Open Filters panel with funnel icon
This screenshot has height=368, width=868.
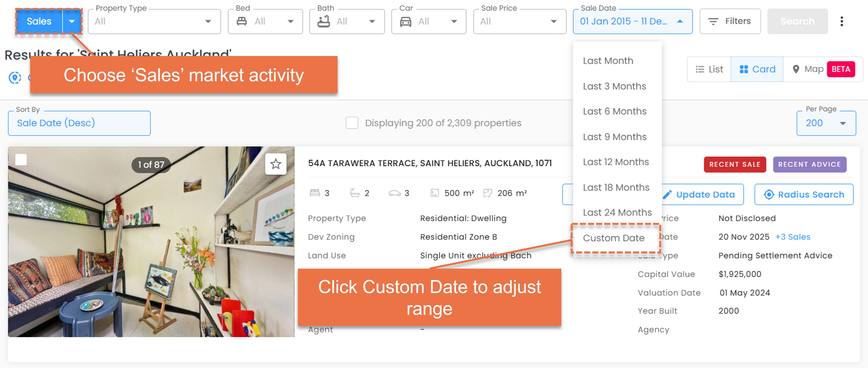pyautogui.click(x=730, y=21)
